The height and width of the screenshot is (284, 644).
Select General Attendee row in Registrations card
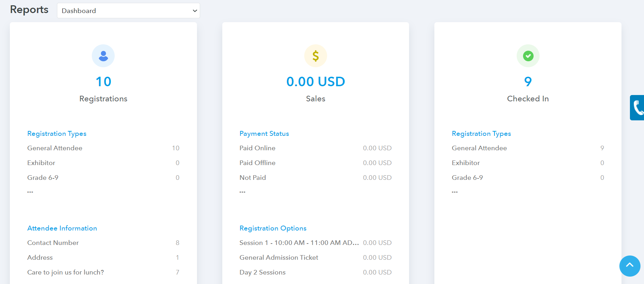(103, 148)
